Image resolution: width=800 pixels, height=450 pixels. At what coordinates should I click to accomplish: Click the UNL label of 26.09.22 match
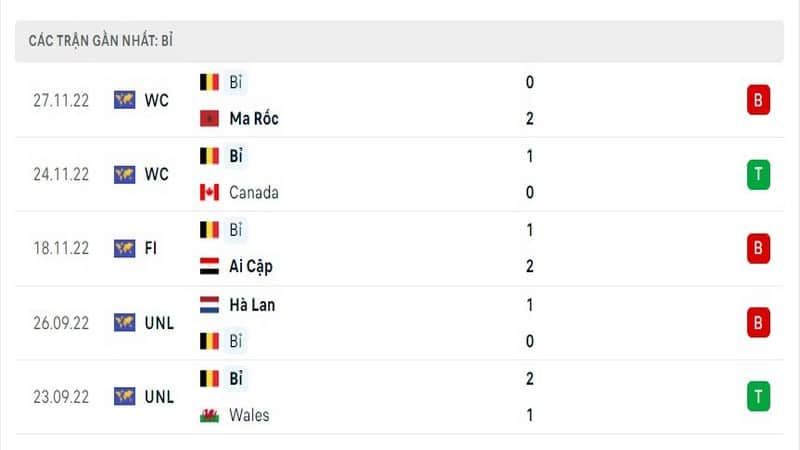159,323
